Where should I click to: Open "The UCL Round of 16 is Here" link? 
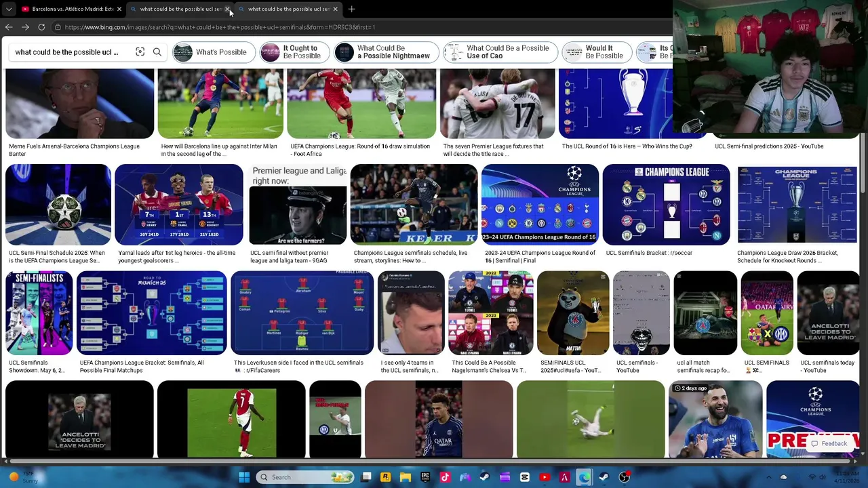627,146
